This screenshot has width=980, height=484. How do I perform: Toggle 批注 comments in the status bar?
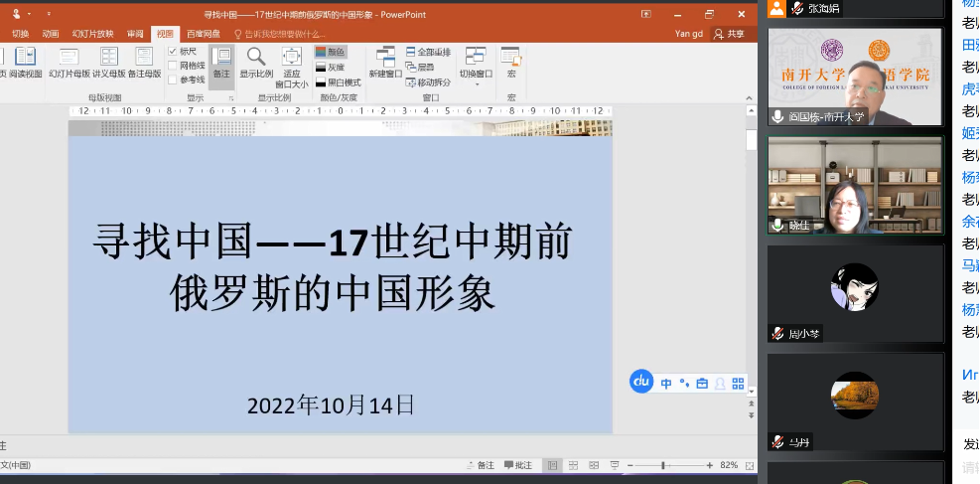517,465
